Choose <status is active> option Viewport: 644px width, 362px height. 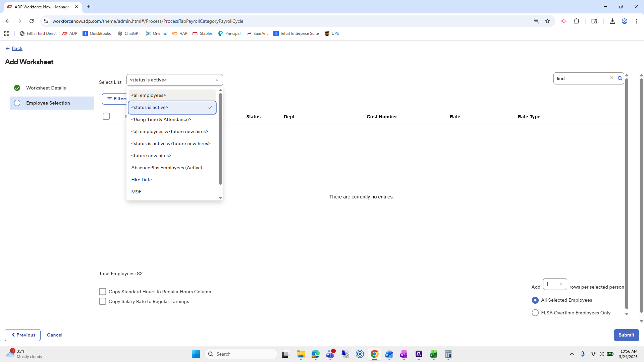point(172,107)
